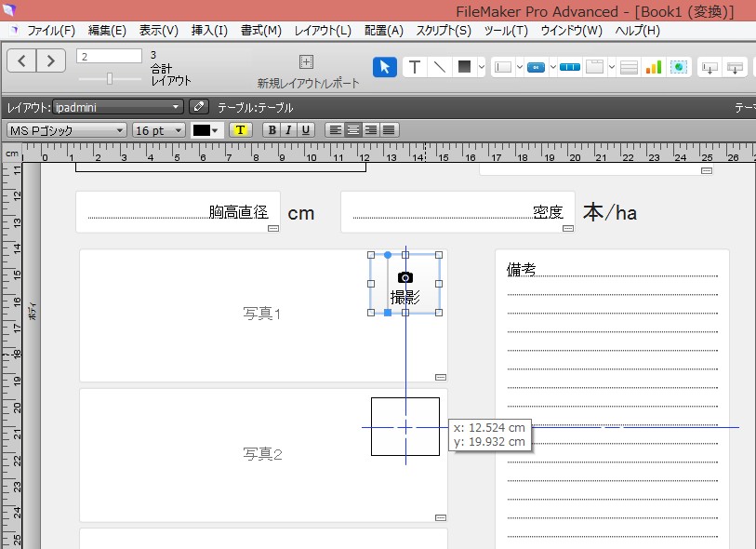
Task: Toggle Italic formatting
Action: tap(288, 130)
